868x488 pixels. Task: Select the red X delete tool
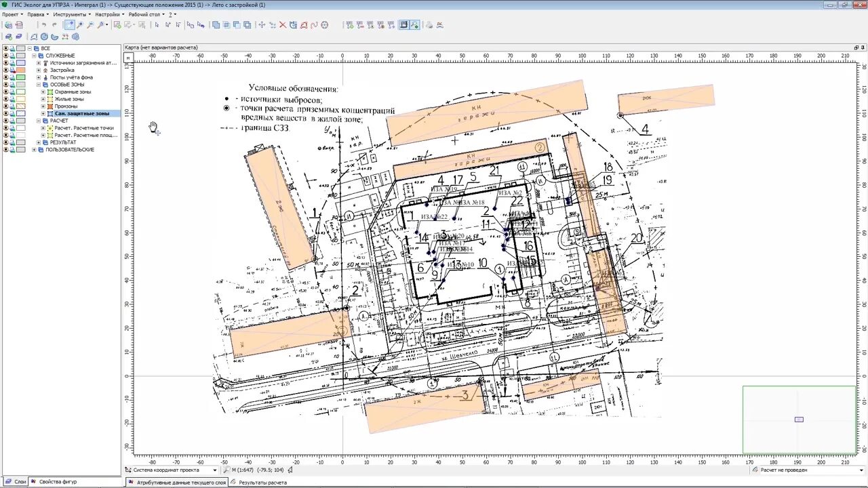click(x=283, y=24)
